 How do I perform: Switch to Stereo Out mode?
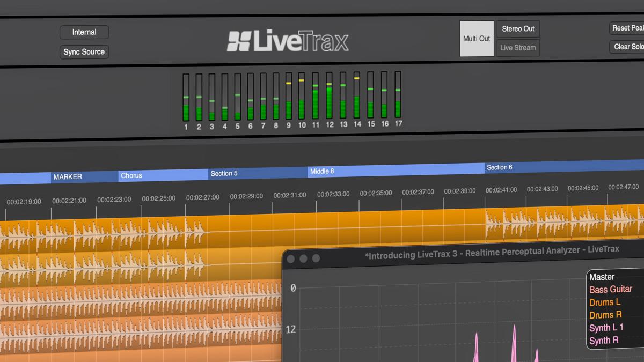518,29
